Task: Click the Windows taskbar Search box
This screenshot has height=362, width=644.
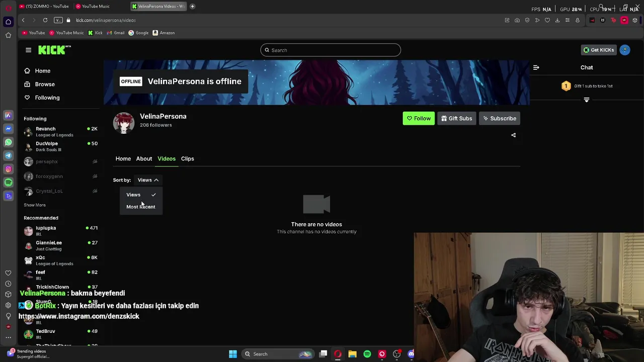Action: 278,354
